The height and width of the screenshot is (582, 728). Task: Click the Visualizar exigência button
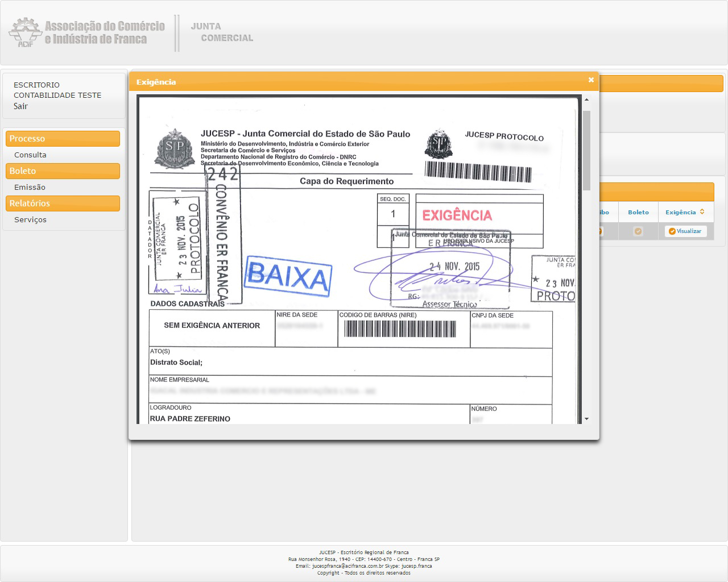point(685,231)
